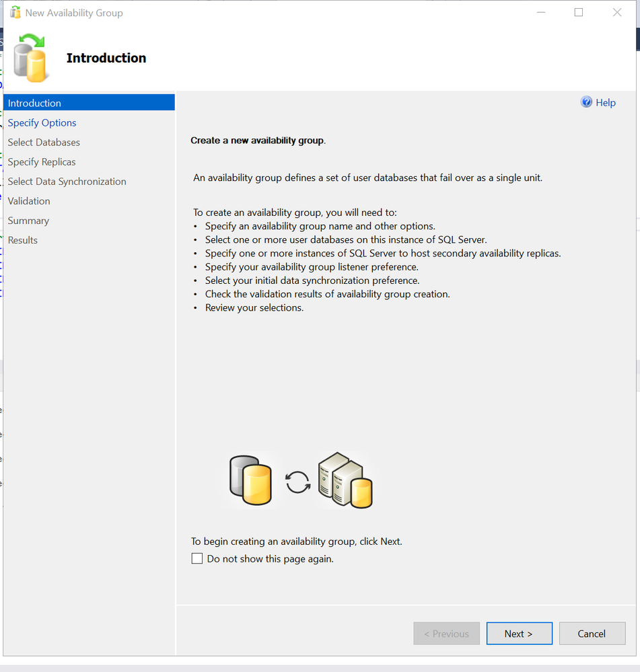Screen dimensions: 640x672
Task: Click the title bar application icon
Action: pyautogui.click(x=15, y=12)
